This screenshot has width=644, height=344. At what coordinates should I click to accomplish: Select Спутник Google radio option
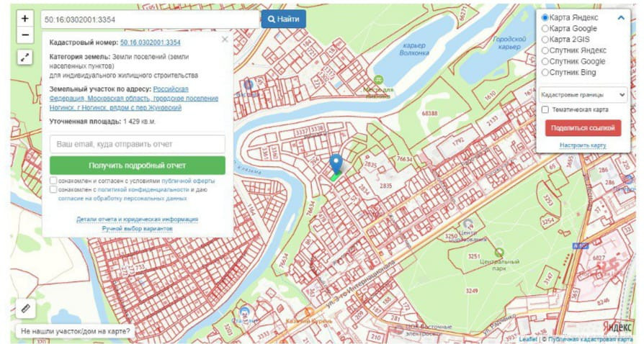tap(545, 62)
